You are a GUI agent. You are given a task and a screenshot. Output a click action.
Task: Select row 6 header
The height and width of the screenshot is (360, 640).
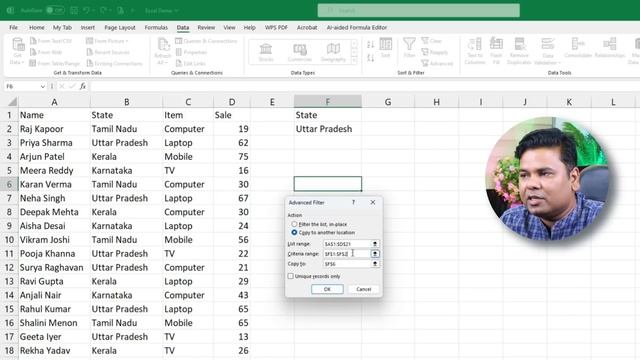pyautogui.click(x=9, y=184)
